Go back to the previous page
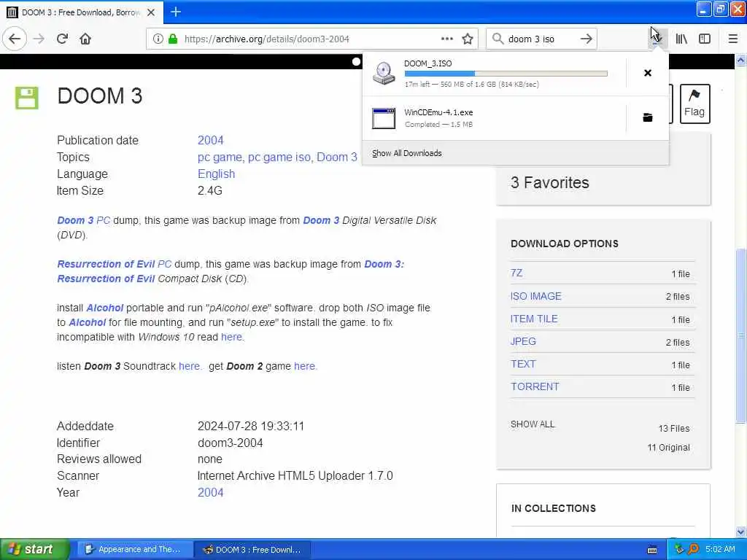Viewport: 747px width, 560px height. tap(15, 39)
